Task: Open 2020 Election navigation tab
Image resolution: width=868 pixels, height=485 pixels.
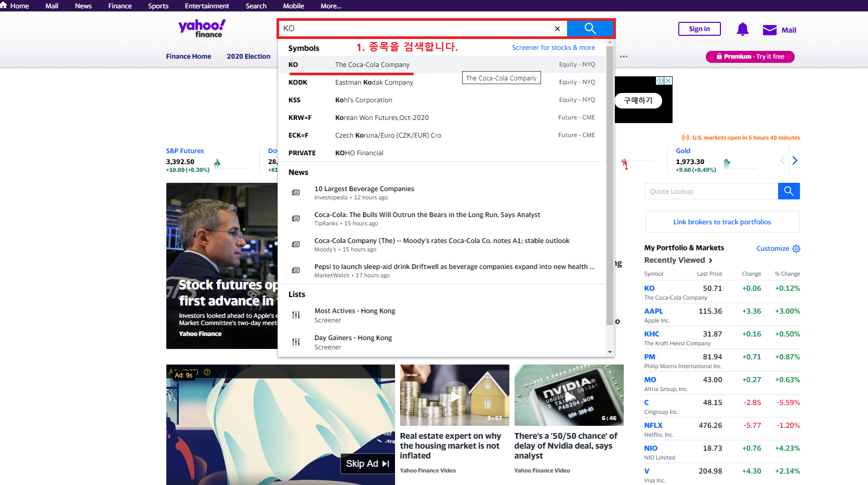Action: 248,56
